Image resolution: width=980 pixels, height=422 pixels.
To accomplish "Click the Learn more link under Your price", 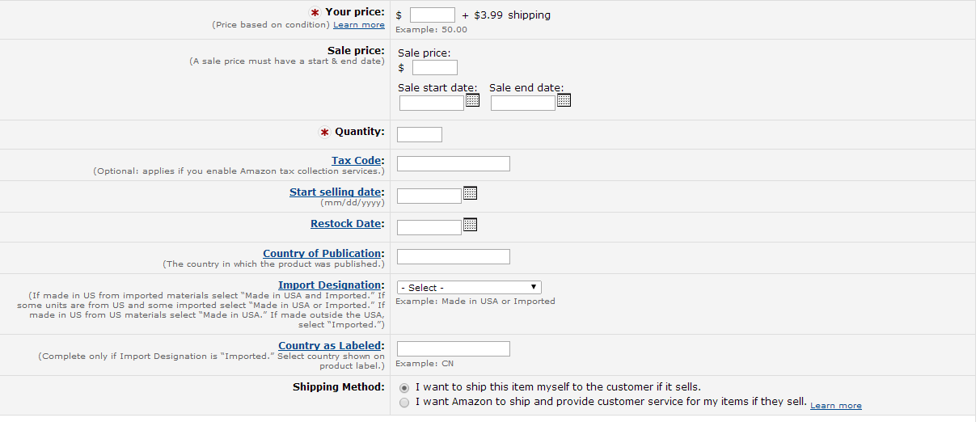I will (359, 25).
